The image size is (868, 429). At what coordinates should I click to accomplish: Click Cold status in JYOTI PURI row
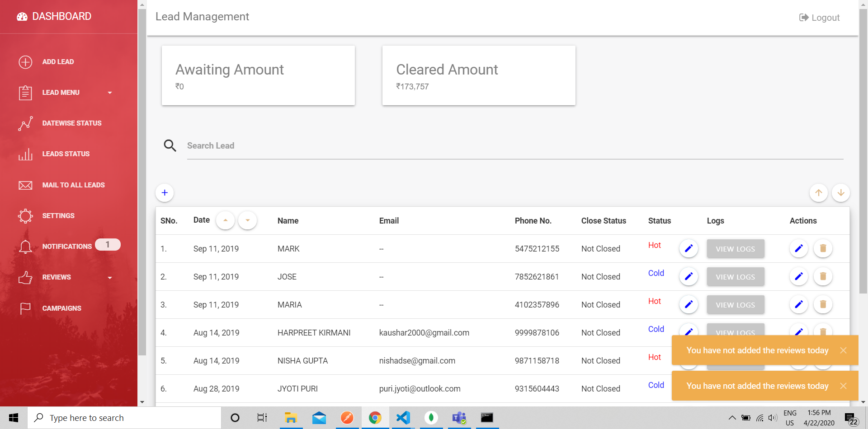(656, 385)
